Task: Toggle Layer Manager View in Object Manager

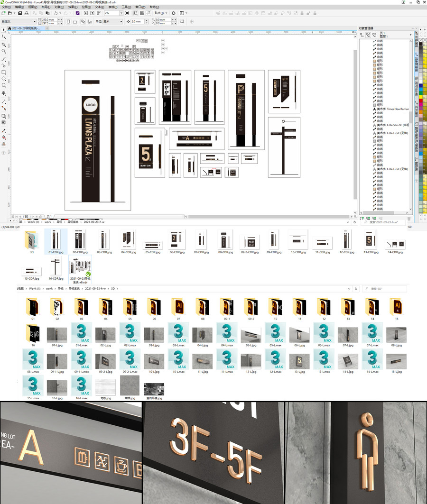Action: (374, 35)
